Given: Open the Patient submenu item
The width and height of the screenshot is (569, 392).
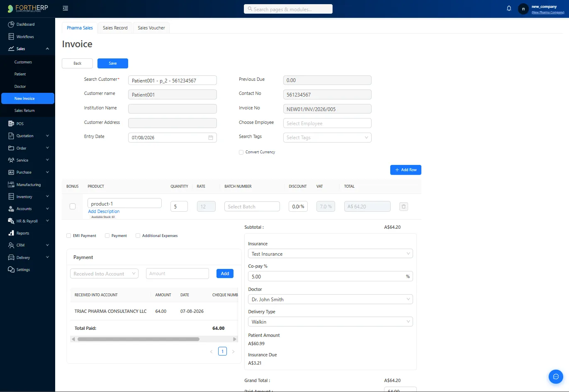Looking at the screenshot, I should point(20,74).
